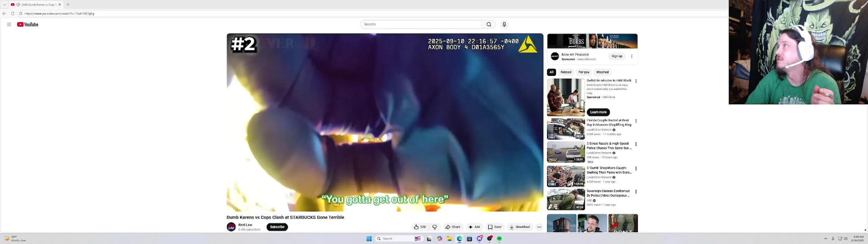Click Learn more on H&R Block ad
The height and width of the screenshot is (244, 868).
(598, 112)
